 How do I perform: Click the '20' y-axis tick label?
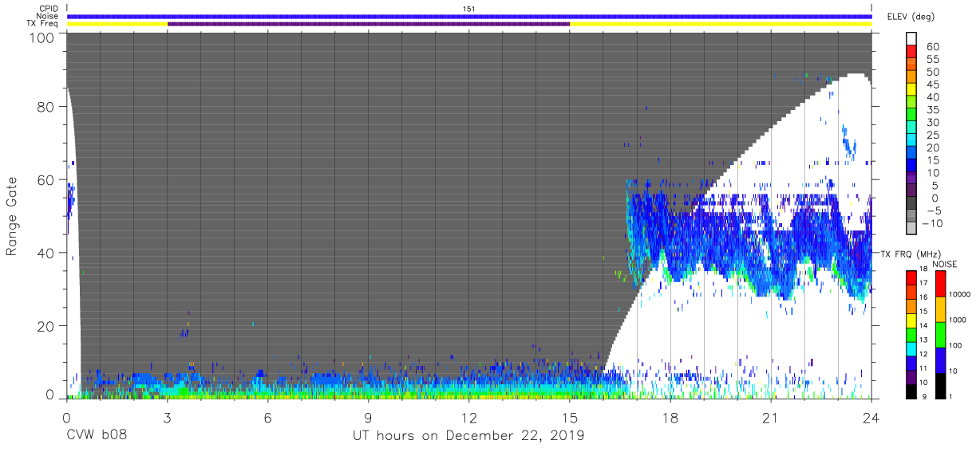(x=47, y=326)
